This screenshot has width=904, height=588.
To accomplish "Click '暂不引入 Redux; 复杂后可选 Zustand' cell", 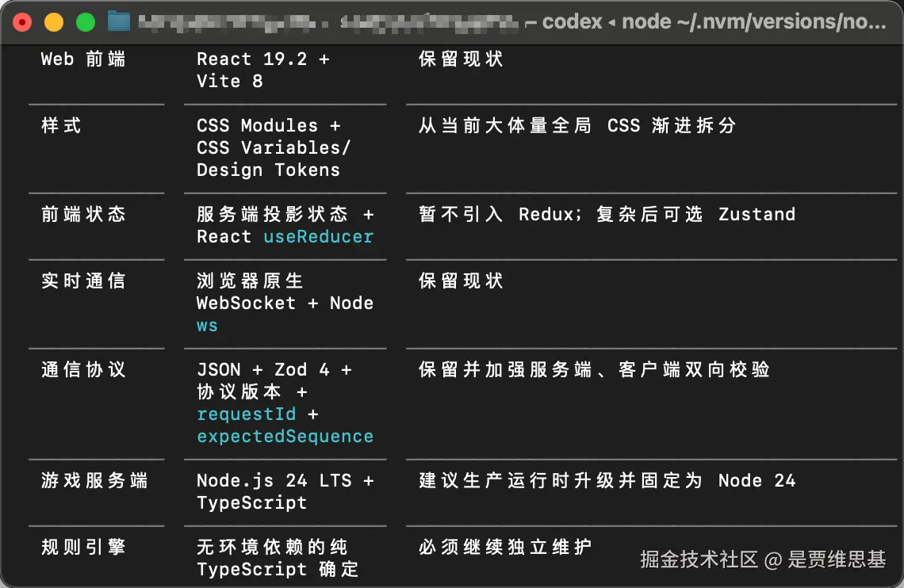I will (x=607, y=214).
